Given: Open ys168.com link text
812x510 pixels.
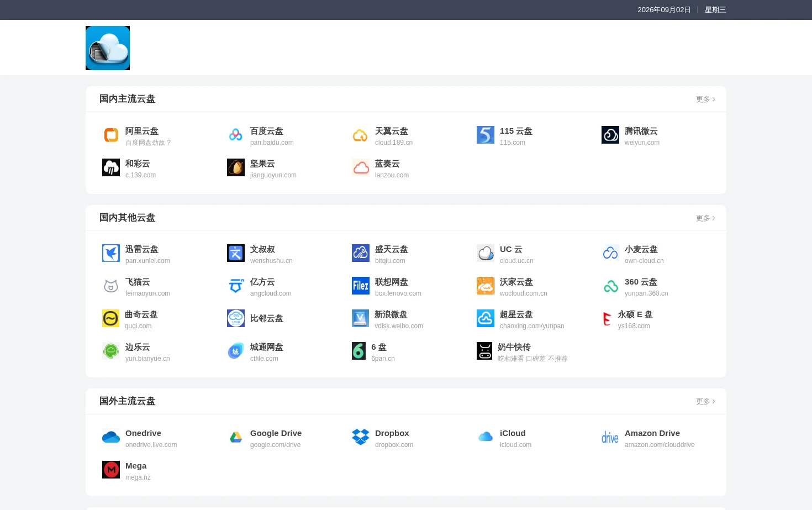Looking at the screenshot, I should [634, 326].
